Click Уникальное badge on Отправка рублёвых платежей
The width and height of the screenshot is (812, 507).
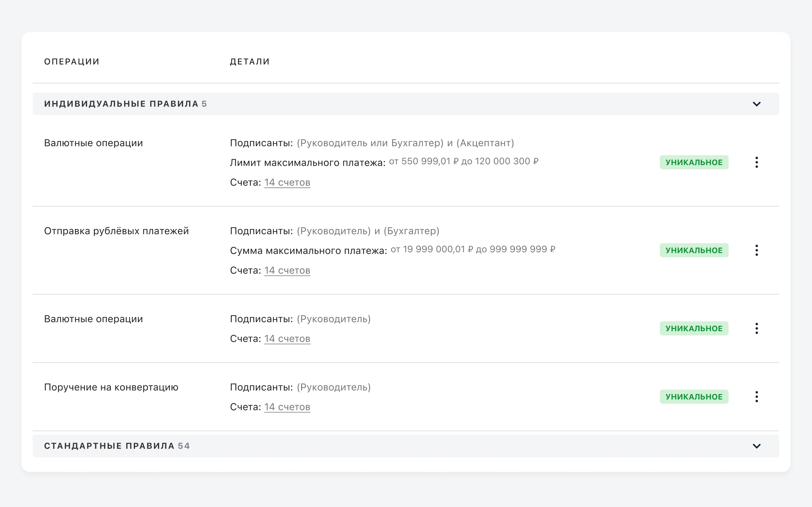694,250
